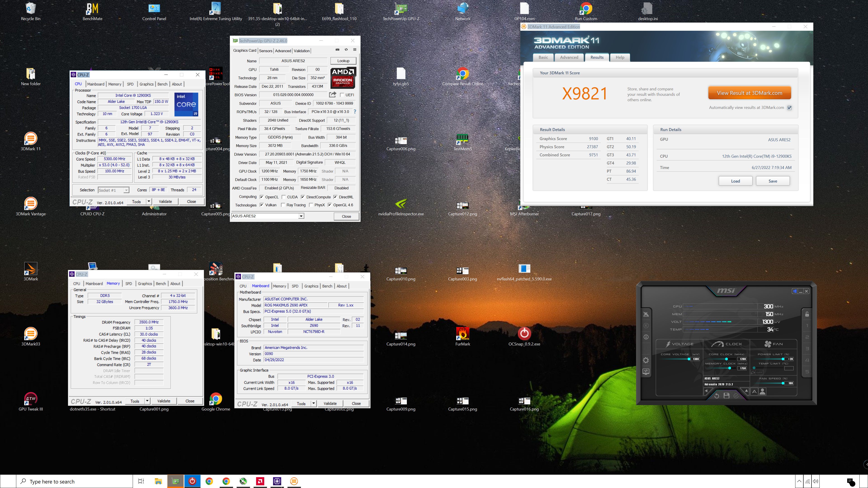Show hidden system tray icons

pyautogui.click(x=799, y=481)
